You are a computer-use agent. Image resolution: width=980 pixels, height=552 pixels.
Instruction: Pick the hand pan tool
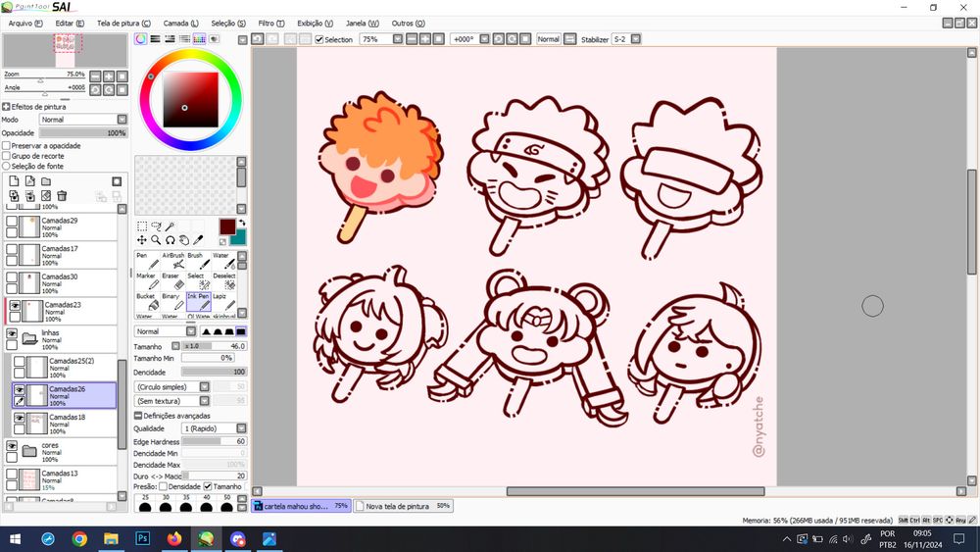pos(184,240)
